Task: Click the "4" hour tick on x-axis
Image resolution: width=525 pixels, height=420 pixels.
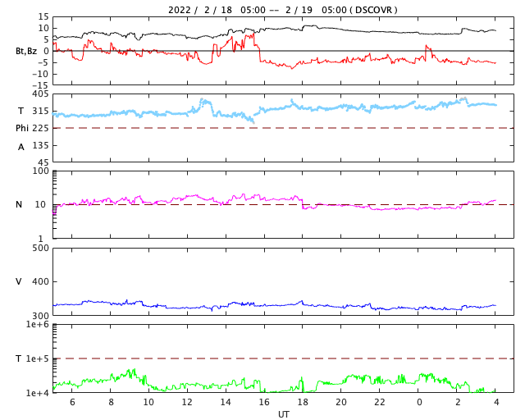Action: coord(496,402)
